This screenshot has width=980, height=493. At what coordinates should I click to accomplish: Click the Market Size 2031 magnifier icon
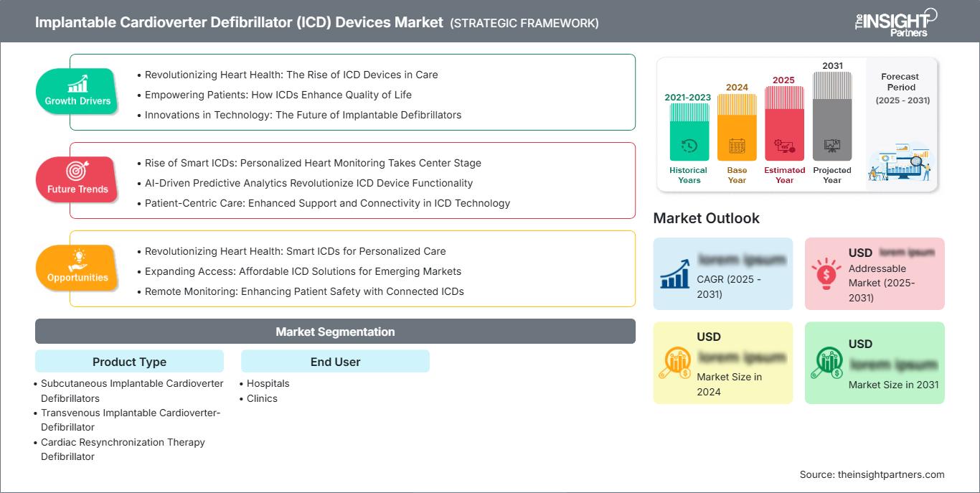click(x=826, y=362)
